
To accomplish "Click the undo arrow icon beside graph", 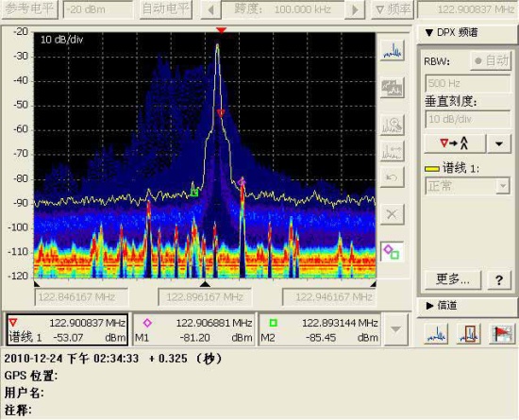I will pyautogui.click(x=393, y=177).
